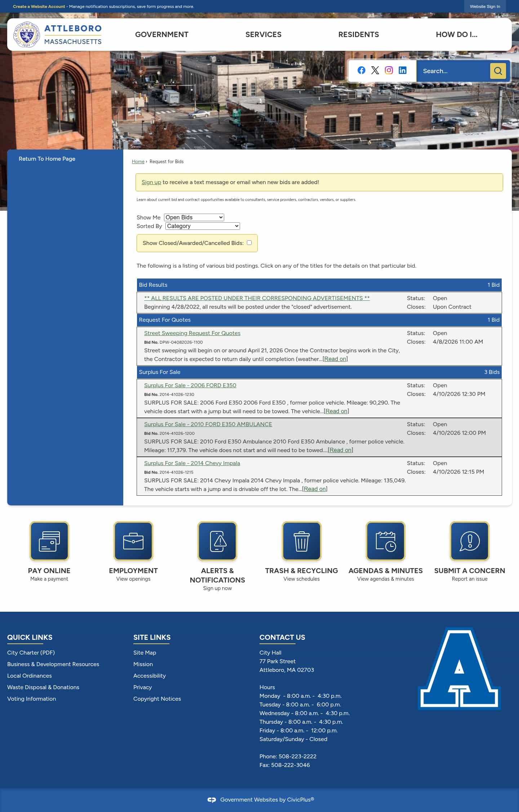Open Local Ordinances quick link

pyautogui.click(x=30, y=675)
